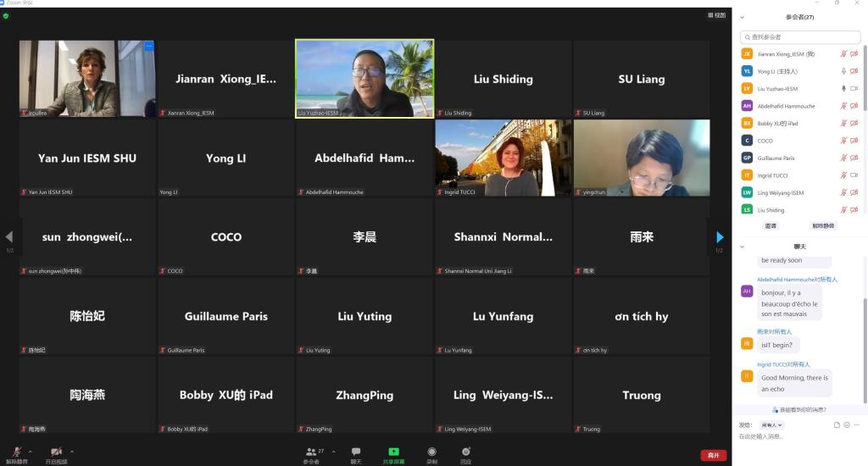This screenshot has height=466, width=868.
Task: Collapse the 参会者 participants panel chevron
Action: click(743, 17)
